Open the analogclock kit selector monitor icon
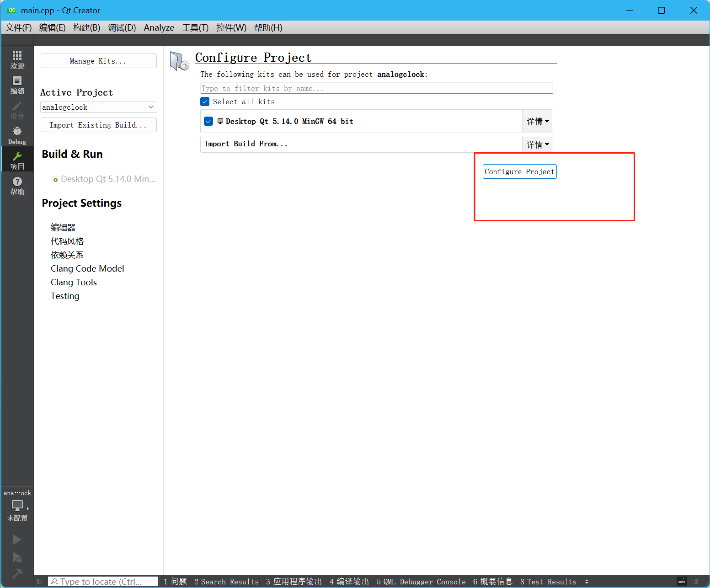Viewport: 710px width, 588px height. tap(17, 505)
